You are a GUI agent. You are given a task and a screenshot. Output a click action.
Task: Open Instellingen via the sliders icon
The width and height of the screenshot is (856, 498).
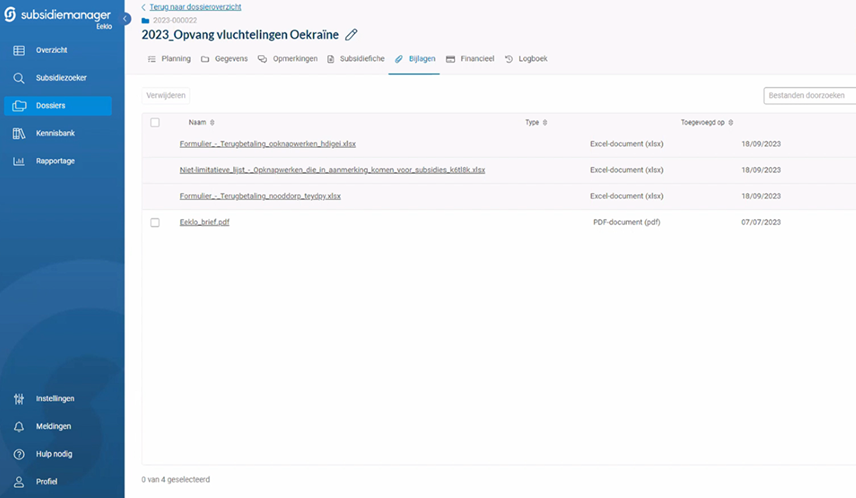19,398
